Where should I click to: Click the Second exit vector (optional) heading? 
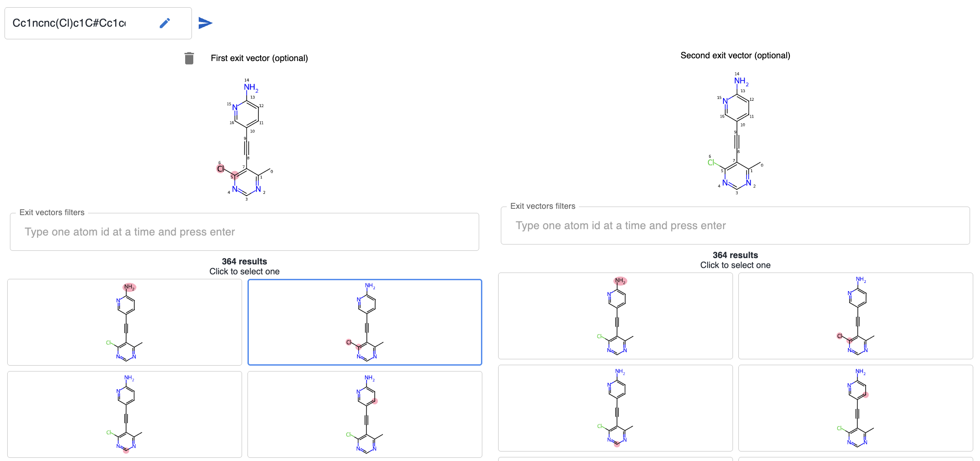[735, 56]
